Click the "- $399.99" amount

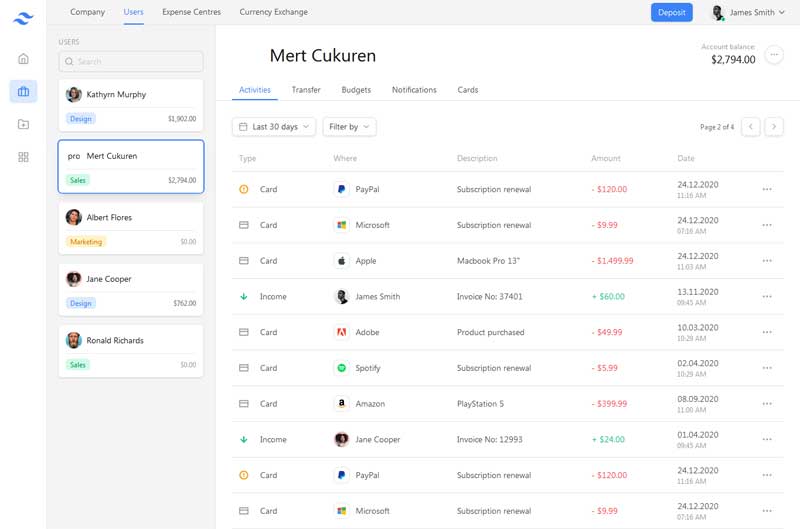click(x=609, y=404)
